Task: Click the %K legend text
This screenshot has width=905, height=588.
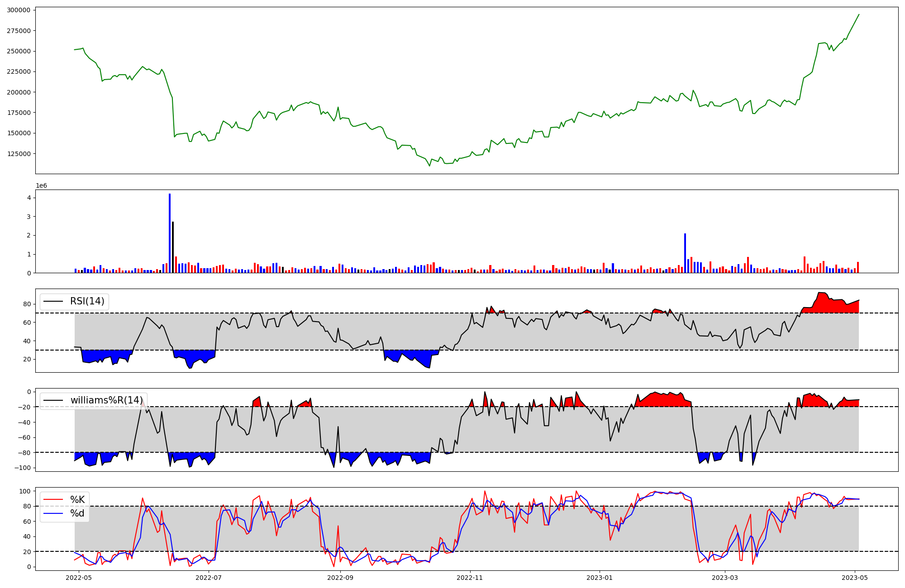Action: click(77, 499)
